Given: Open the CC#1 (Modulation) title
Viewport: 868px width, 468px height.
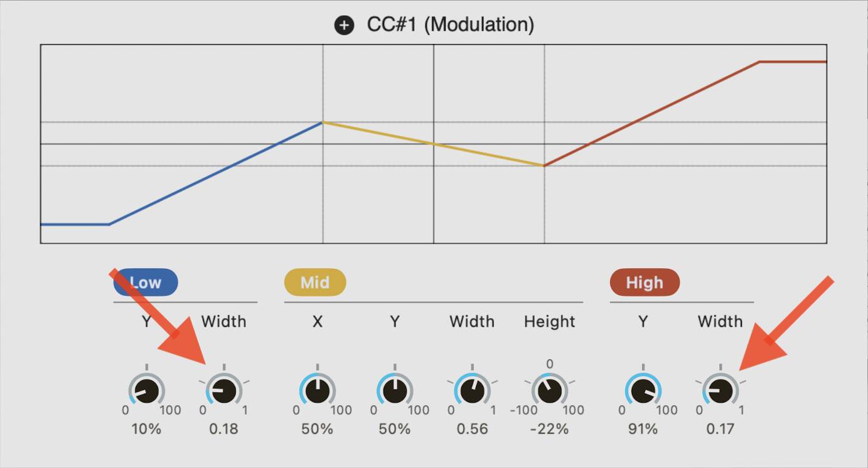Looking at the screenshot, I should click(x=451, y=26).
